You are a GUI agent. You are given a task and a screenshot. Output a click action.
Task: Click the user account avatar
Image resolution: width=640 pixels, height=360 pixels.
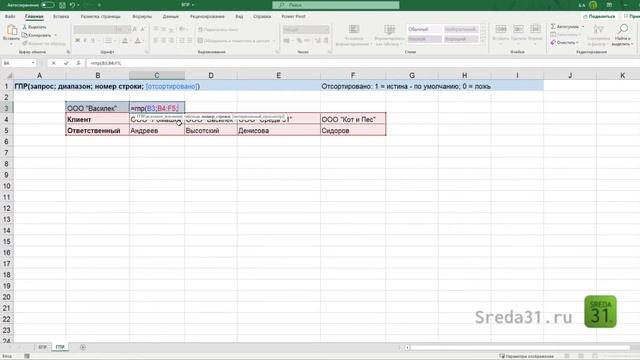tap(593, 5)
